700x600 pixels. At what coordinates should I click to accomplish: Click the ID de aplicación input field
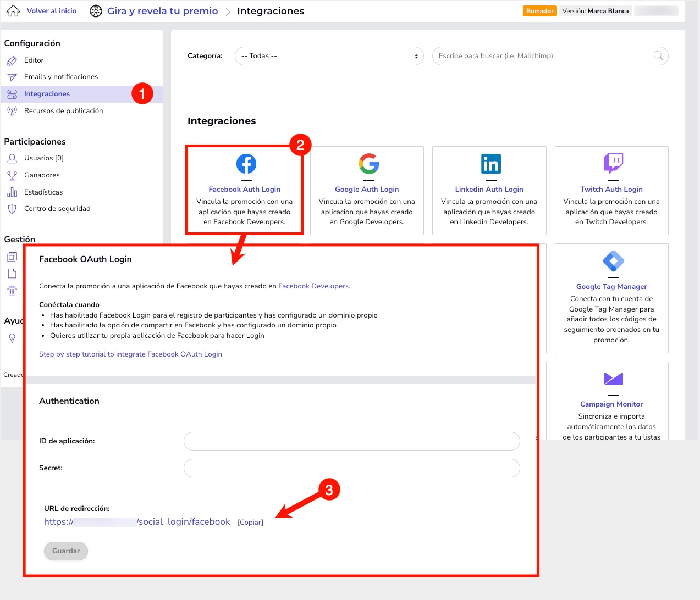pos(352,441)
